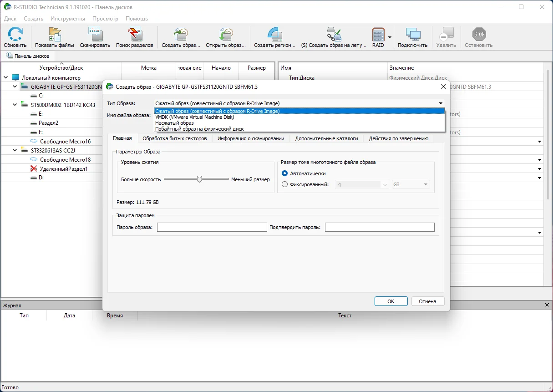553x392 pixels.
Task: Open the RAID button dropdown arrow
Action: 390,37
